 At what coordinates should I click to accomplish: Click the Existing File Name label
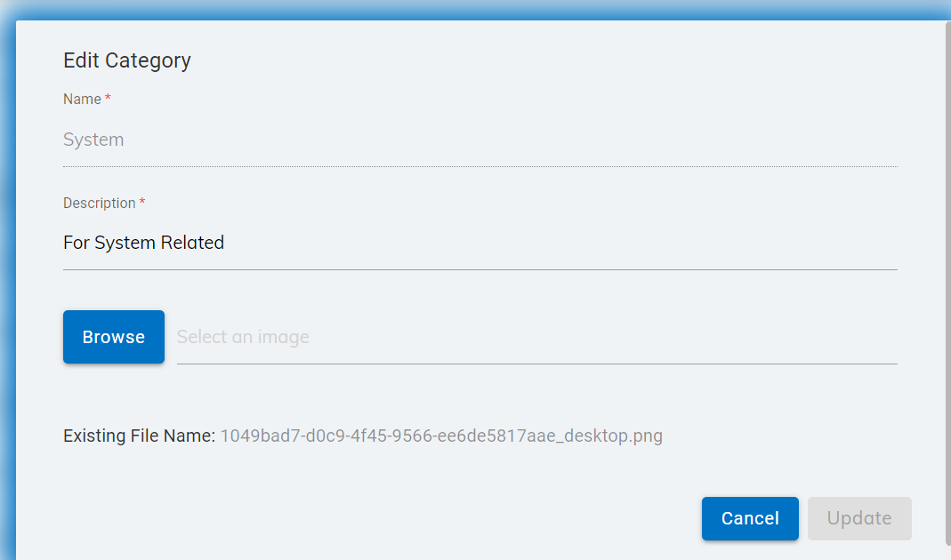point(139,436)
